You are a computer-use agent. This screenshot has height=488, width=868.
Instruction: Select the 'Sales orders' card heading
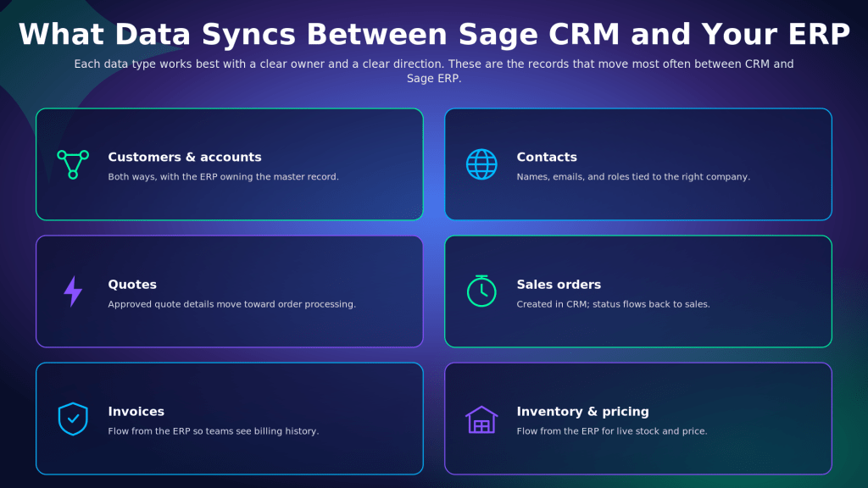tap(559, 285)
